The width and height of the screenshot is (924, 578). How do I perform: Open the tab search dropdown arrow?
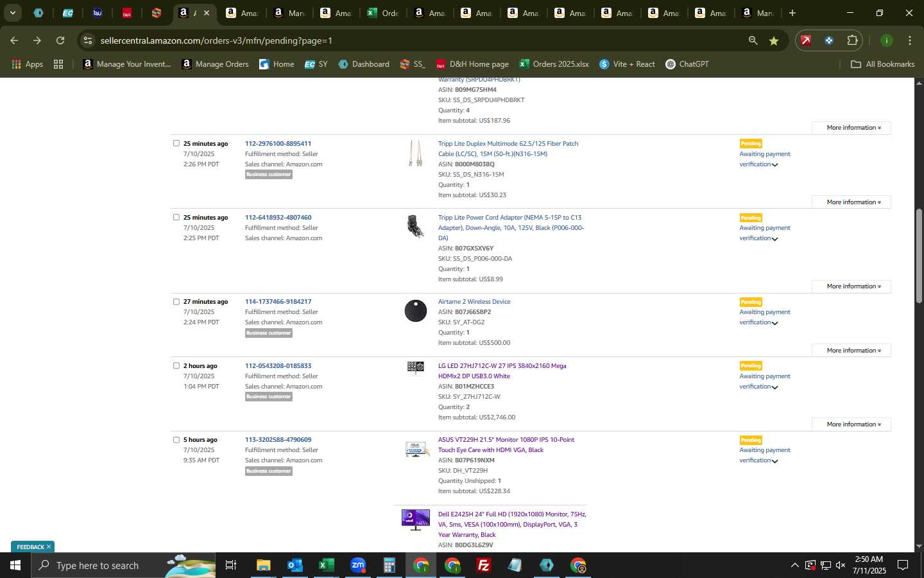tap(12, 13)
